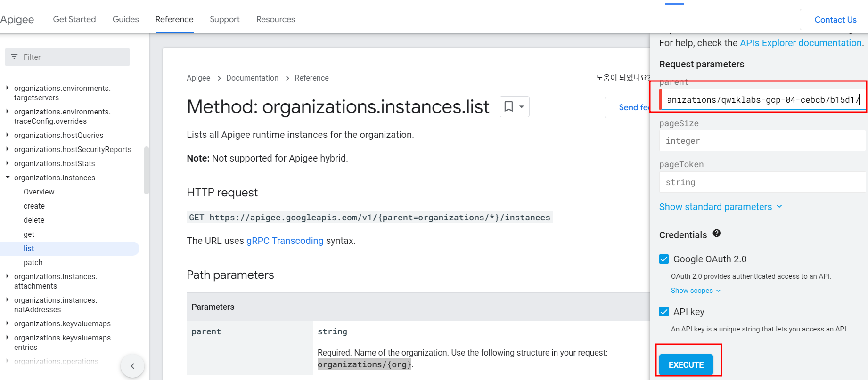Screen dimensions: 868x380
Task: Expand organizations.hostQueries node
Action: pyautogui.click(x=7, y=135)
